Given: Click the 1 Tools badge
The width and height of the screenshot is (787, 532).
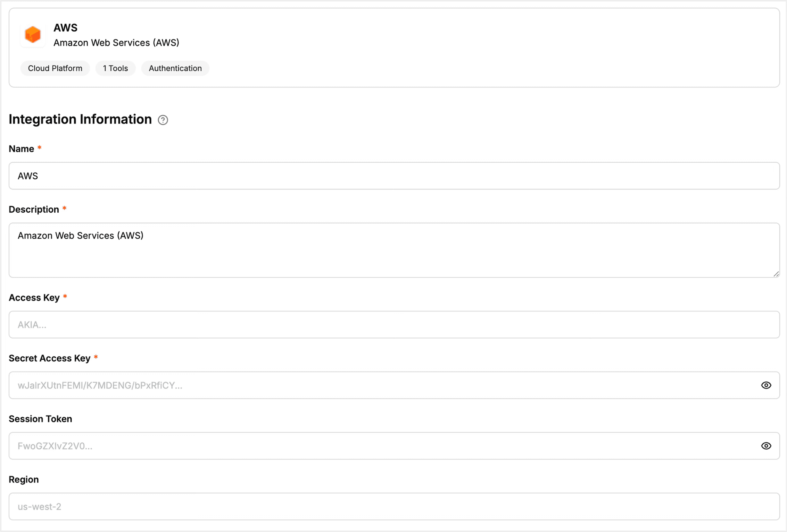Looking at the screenshot, I should click(x=115, y=68).
